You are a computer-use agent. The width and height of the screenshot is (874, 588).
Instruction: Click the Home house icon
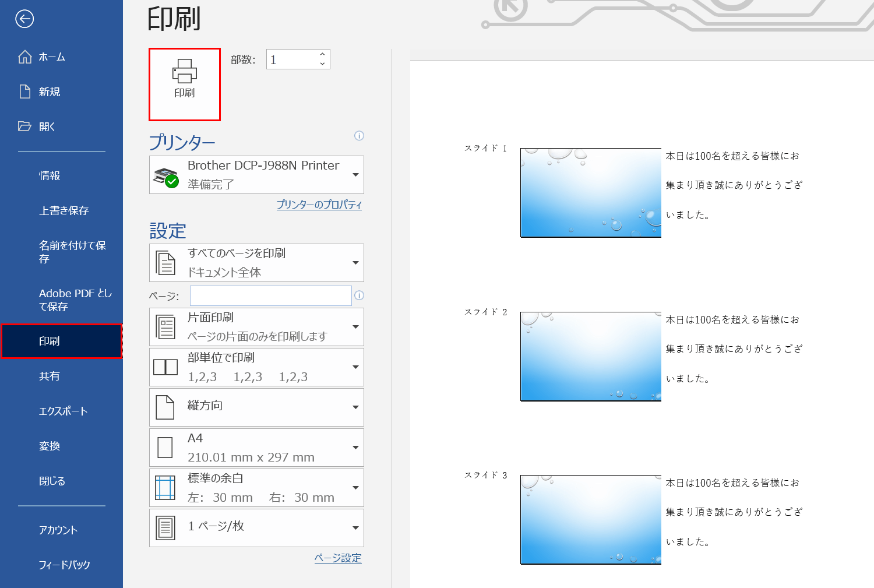[25, 57]
